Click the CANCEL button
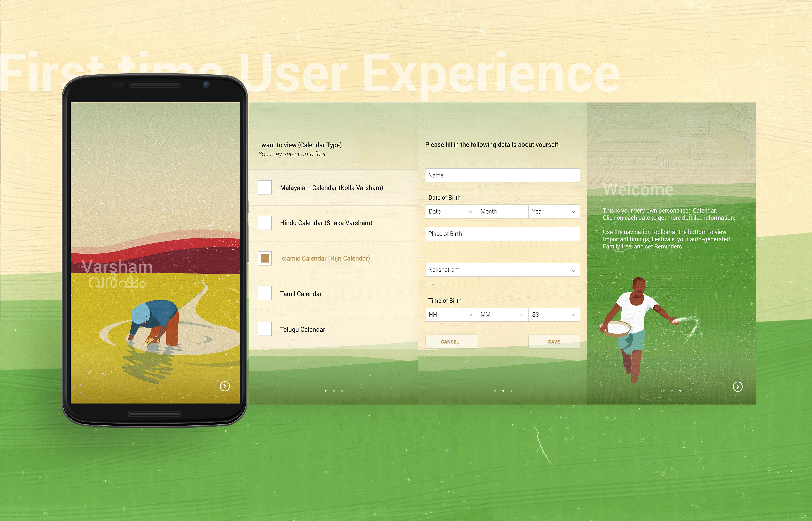812x521 pixels. [450, 341]
